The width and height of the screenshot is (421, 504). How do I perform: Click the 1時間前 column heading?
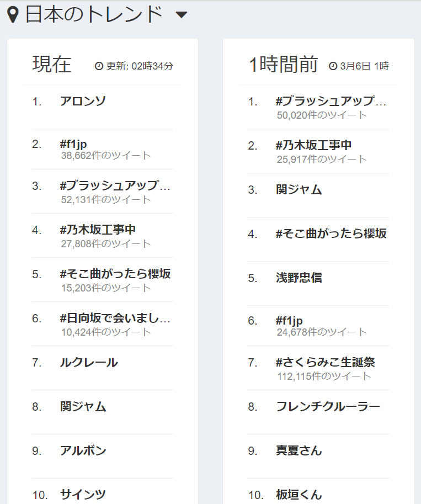[284, 65]
